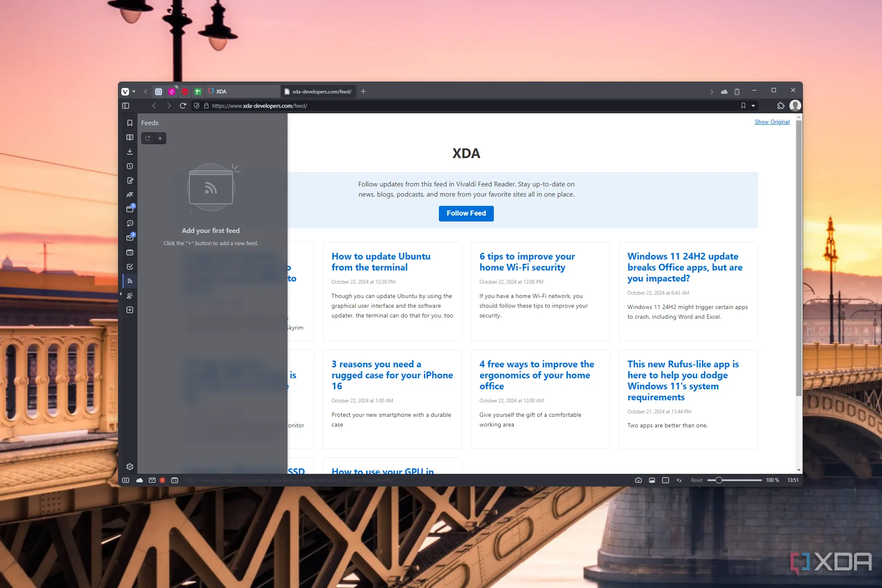Go forward to next page

tap(169, 106)
